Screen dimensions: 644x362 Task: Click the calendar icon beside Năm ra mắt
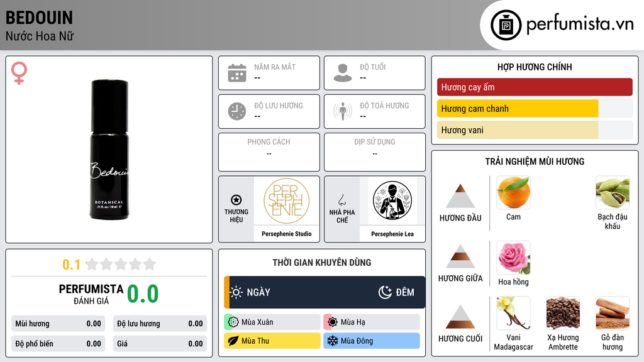pyautogui.click(x=237, y=73)
